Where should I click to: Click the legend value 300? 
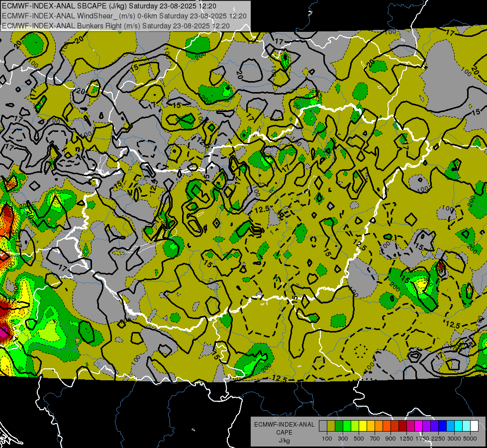pos(343,439)
